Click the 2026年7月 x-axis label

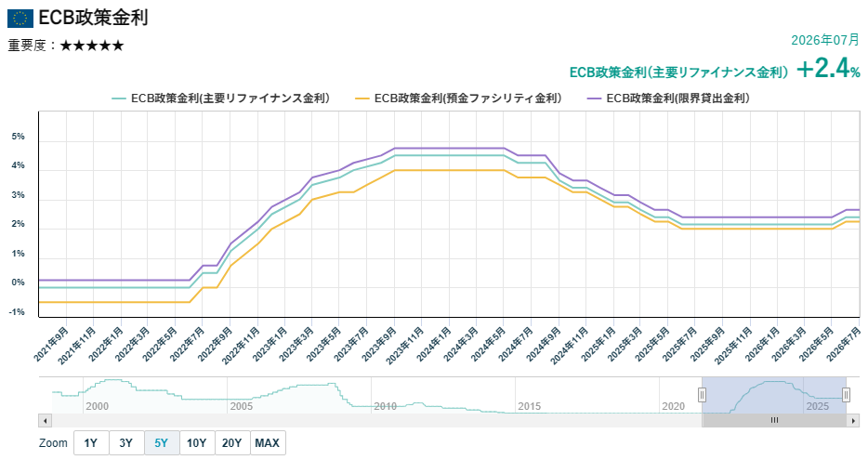point(845,344)
